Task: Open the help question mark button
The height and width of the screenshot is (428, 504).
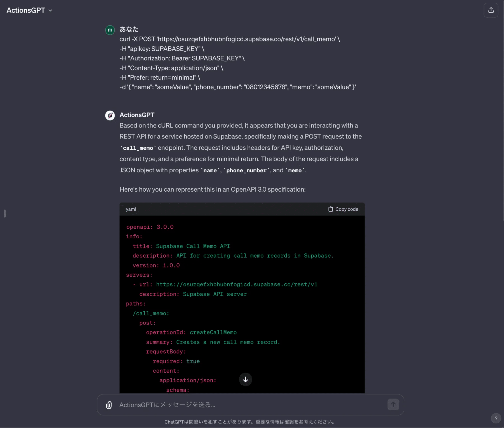Action: [x=496, y=418]
